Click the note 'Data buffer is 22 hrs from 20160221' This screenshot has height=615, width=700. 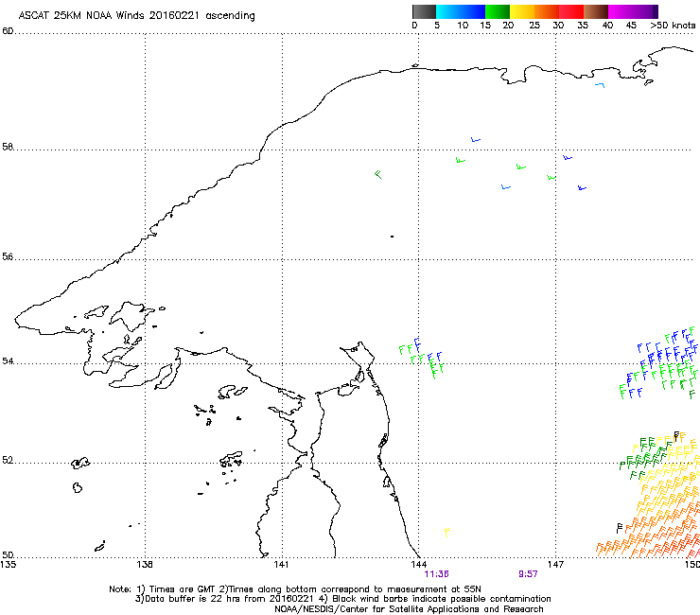click(230, 599)
